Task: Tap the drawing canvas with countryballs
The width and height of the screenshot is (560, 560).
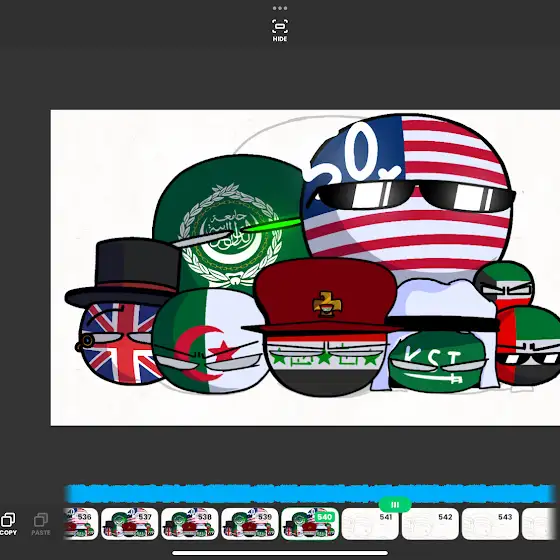Action: pos(305,268)
